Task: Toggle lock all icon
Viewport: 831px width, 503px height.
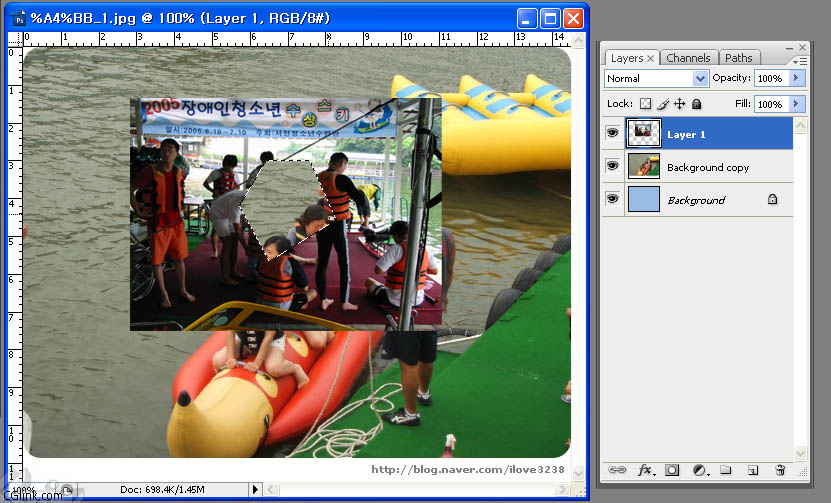Action: [697, 104]
